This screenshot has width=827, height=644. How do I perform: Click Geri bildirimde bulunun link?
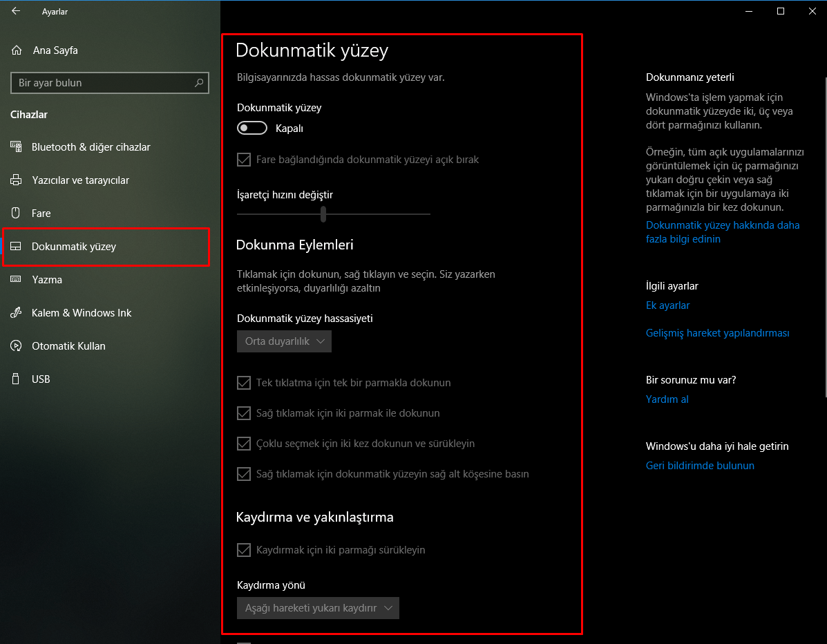[x=700, y=466]
